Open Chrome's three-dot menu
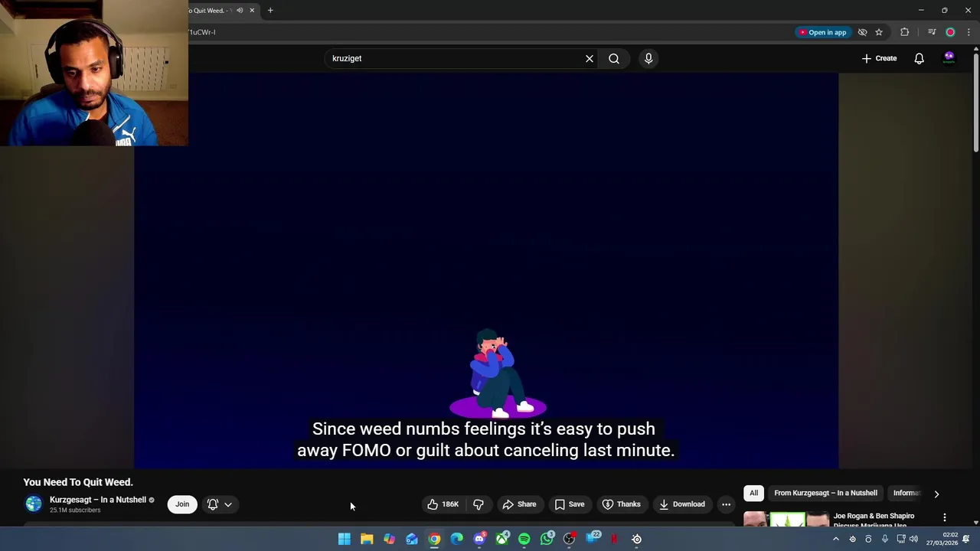 (969, 32)
